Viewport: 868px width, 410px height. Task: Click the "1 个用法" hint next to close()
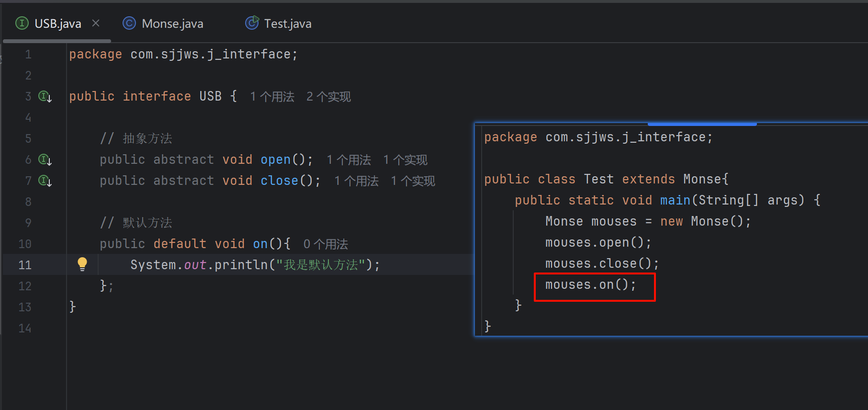[x=356, y=181]
